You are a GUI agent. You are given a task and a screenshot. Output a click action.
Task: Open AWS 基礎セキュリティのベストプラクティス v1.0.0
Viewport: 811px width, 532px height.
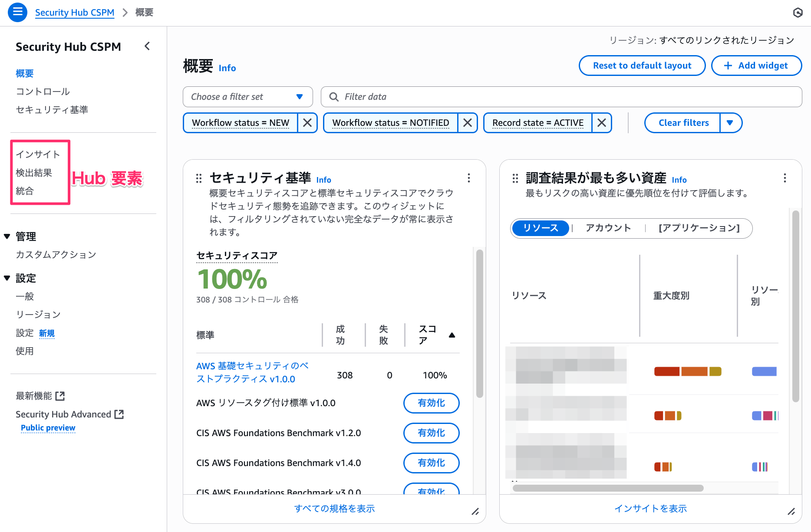click(x=253, y=372)
